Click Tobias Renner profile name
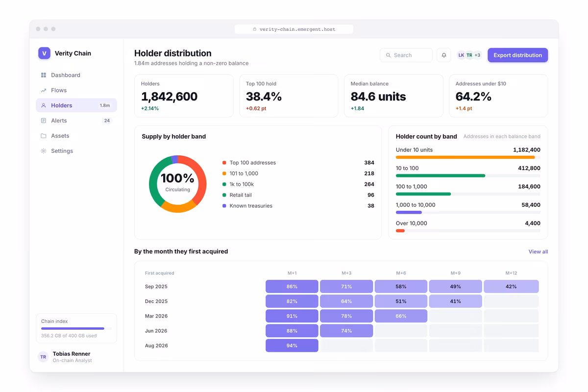This screenshot has width=588, height=392. (72, 354)
